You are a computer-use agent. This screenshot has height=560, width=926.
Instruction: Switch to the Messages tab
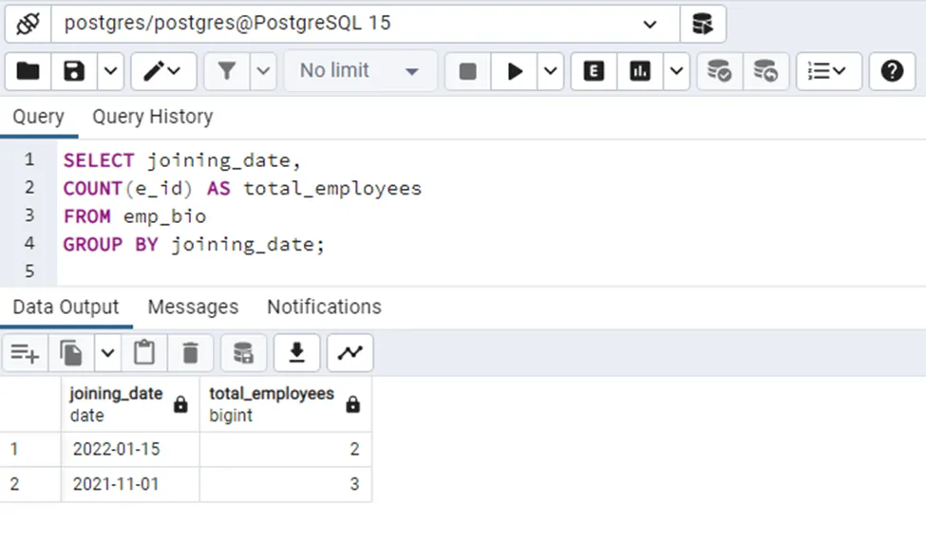click(193, 307)
